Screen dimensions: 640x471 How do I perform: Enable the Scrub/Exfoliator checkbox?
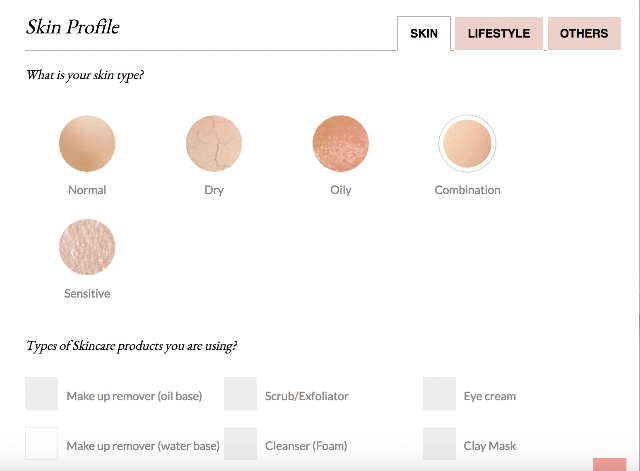tap(240, 393)
